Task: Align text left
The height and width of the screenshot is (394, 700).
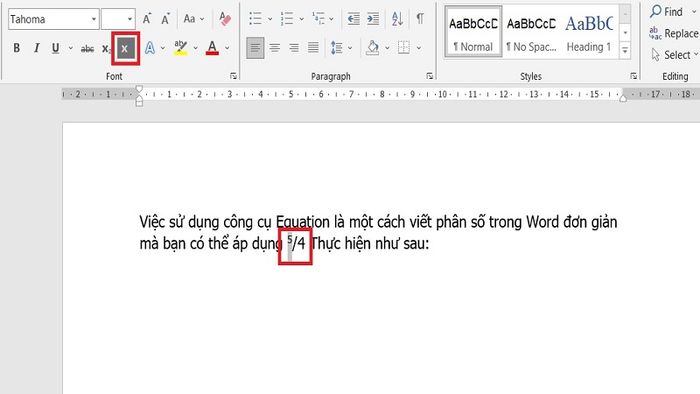Action: coord(255,48)
